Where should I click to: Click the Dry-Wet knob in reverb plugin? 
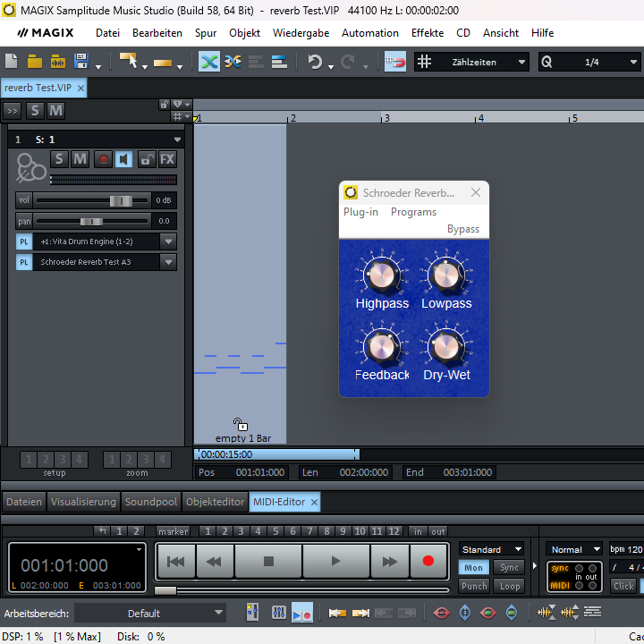(x=446, y=347)
